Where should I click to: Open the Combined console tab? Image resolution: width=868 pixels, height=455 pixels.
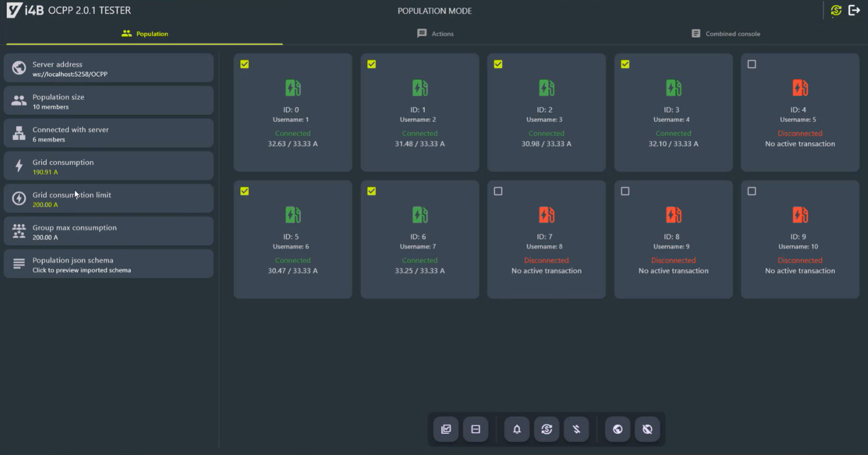tap(725, 34)
